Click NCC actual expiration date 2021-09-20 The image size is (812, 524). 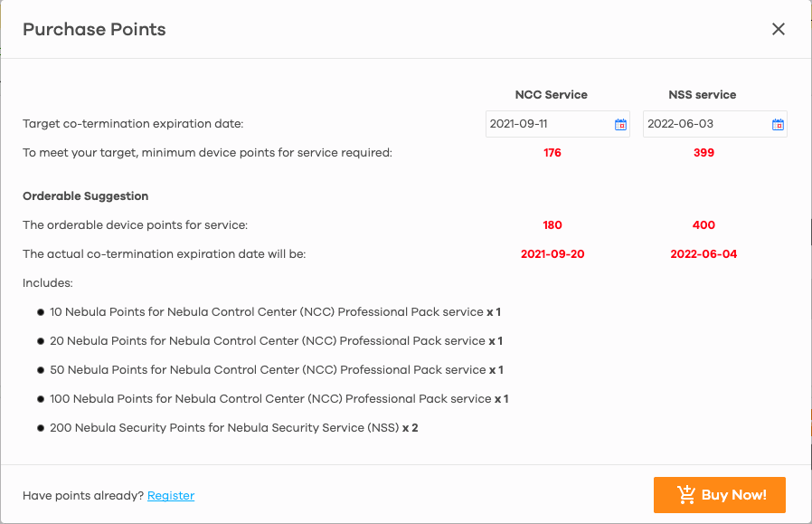click(x=552, y=254)
